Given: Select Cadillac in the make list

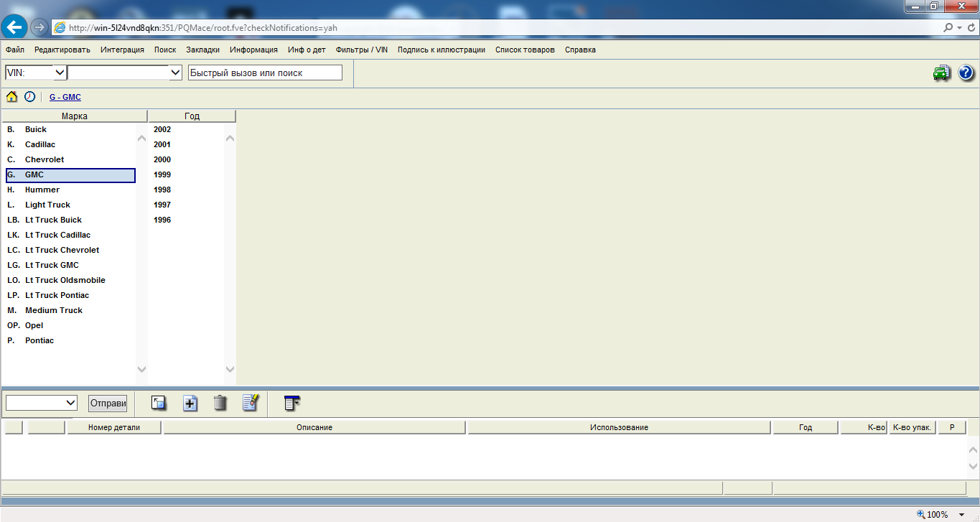Looking at the screenshot, I should pyautogui.click(x=70, y=144).
